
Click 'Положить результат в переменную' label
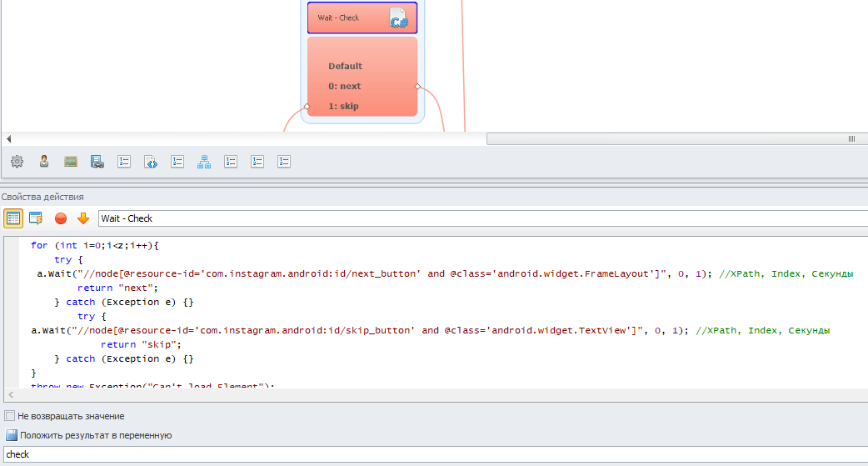[96, 435]
